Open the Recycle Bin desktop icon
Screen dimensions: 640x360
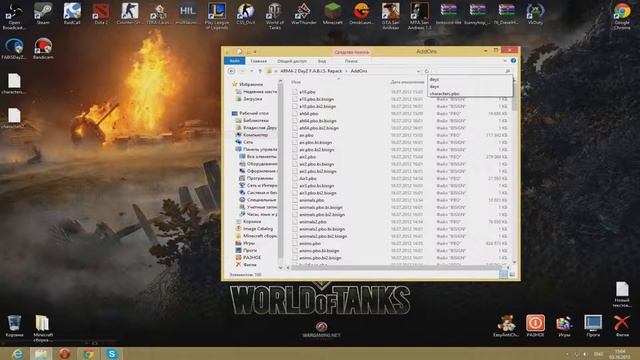(x=14, y=325)
